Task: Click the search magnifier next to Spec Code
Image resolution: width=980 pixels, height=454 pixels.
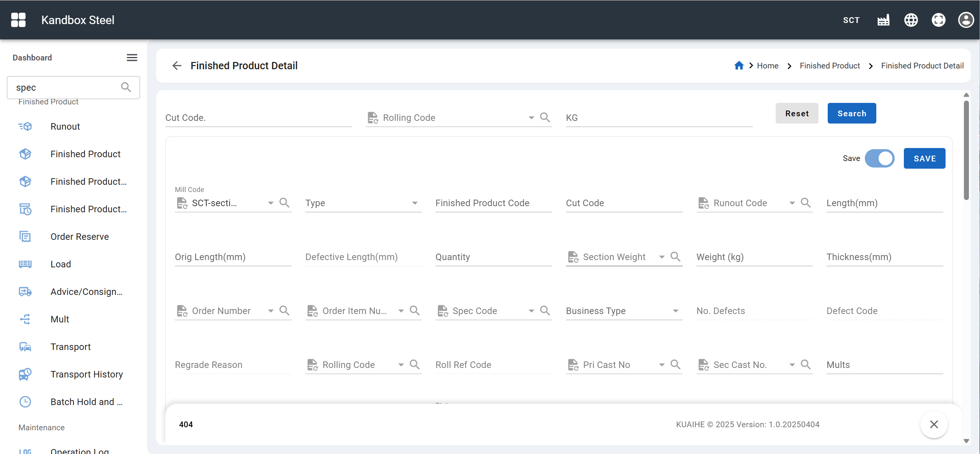Action: point(545,311)
